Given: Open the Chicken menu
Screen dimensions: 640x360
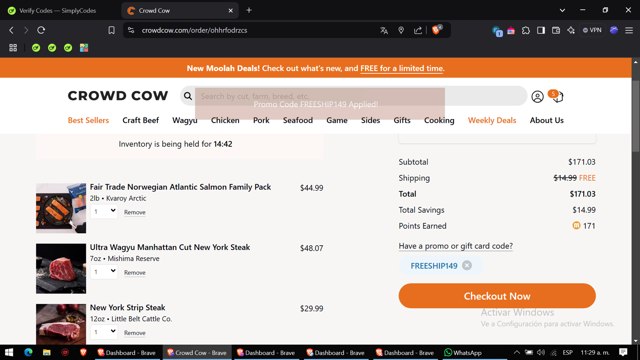Looking at the screenshot, I should pos(225,120).
